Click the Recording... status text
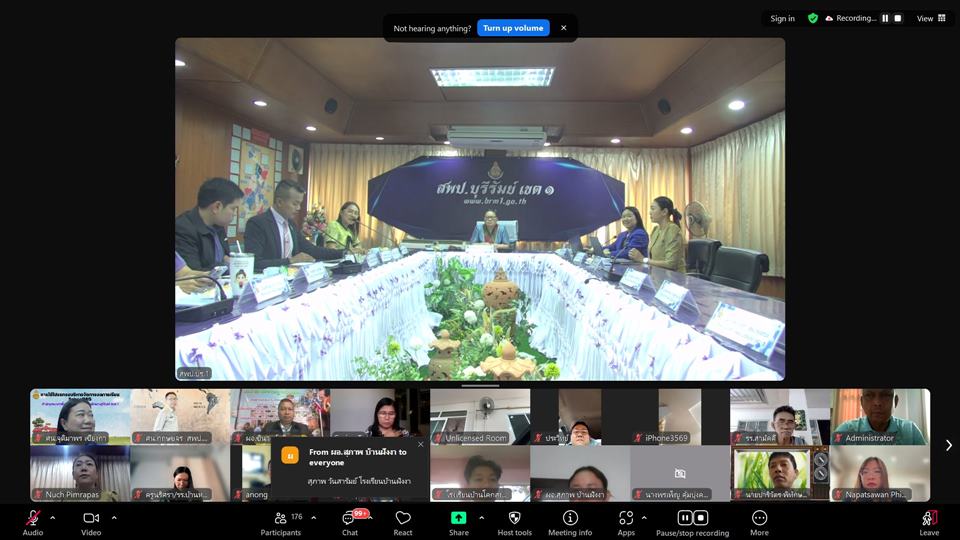The width and height of the screenshot is (960, 540). coord(856,18)
